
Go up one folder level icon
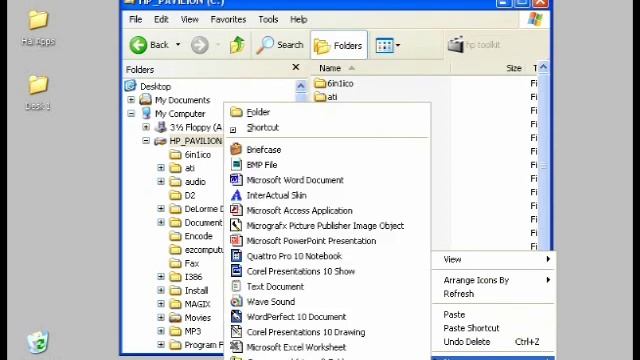237,45
